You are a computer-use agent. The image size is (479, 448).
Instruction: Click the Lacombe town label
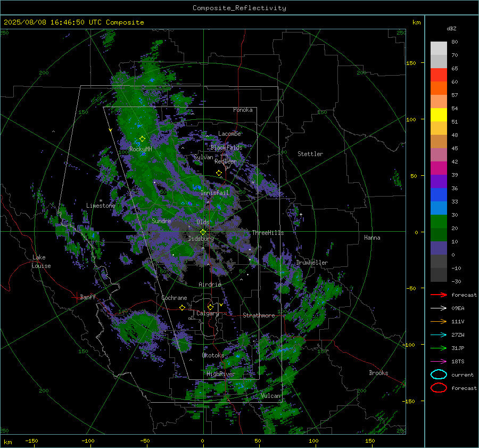point(229,134)
